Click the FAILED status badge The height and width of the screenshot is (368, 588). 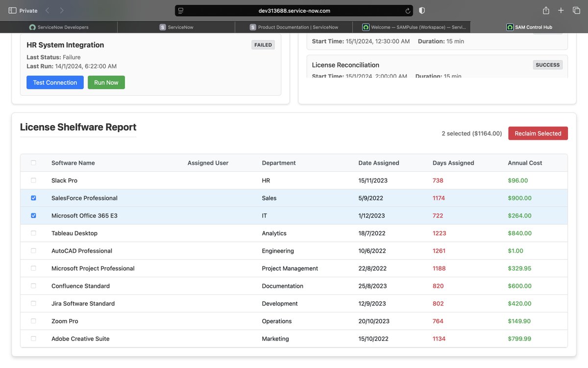[263, 45]
